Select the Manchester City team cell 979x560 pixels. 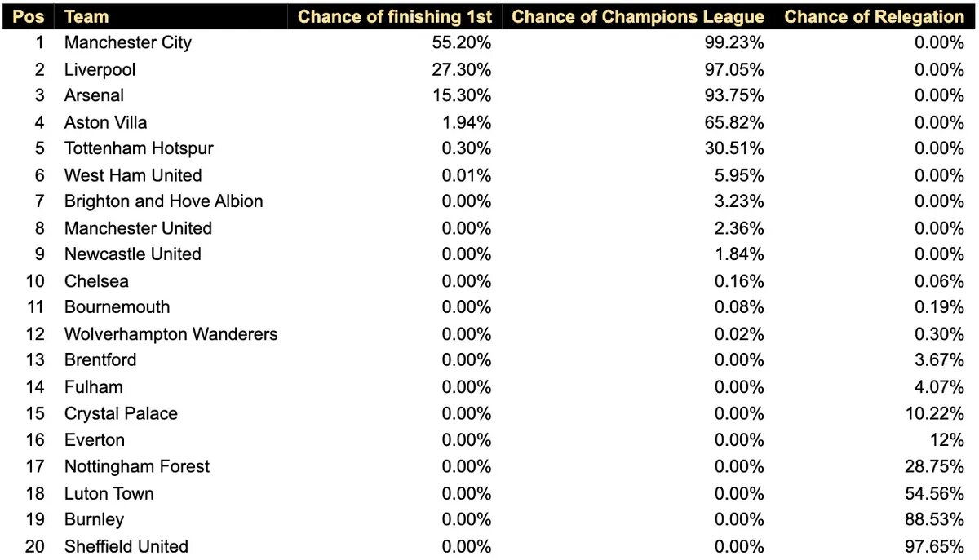[128, 42]
